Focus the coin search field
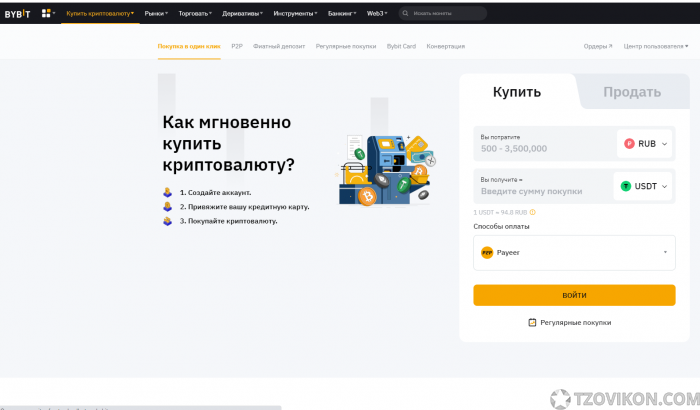Viewport: 700px width, 410px height. 443,13
